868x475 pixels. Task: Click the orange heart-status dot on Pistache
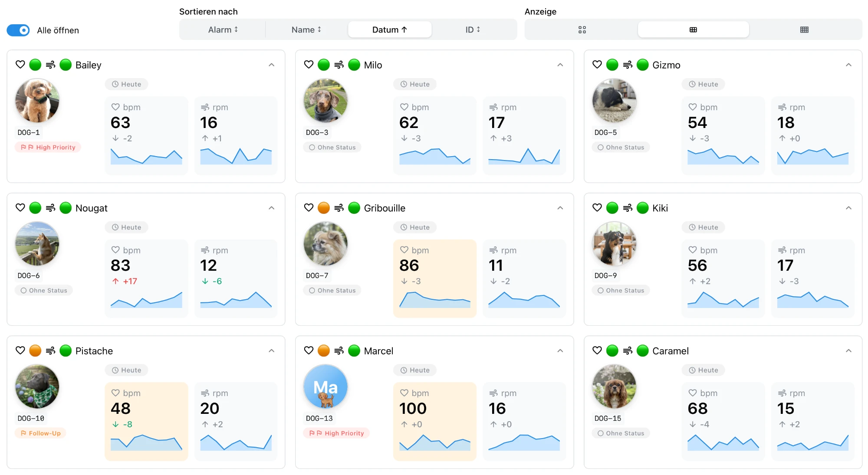[x=35, y=351]
